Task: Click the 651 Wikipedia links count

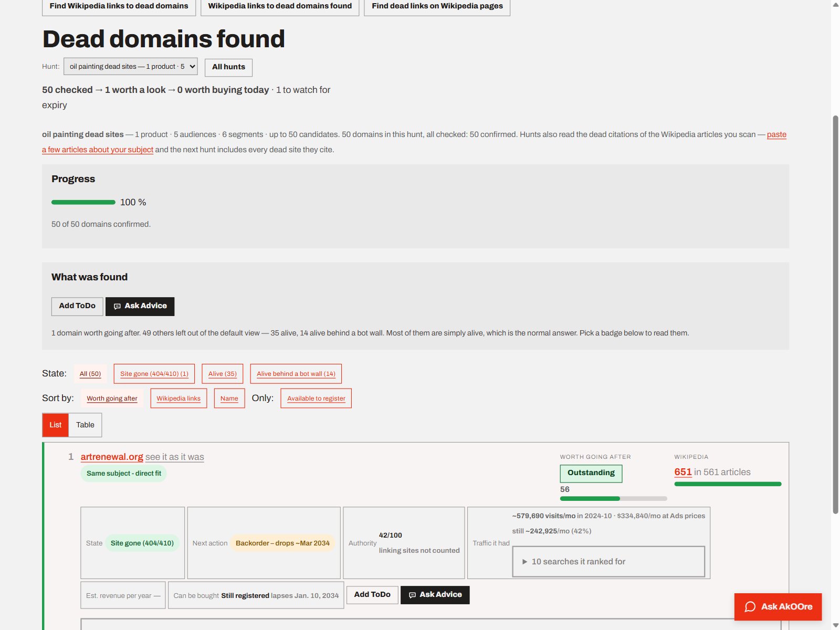Action: point(683,472)
